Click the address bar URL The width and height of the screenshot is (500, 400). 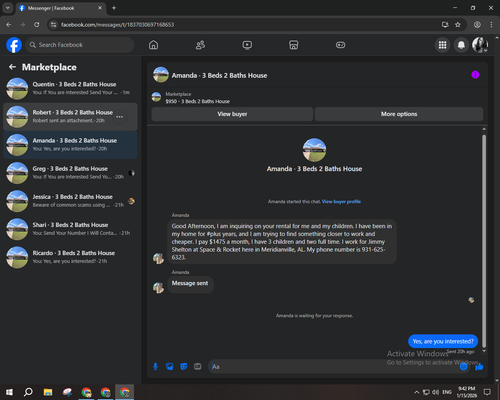(117, 25)
